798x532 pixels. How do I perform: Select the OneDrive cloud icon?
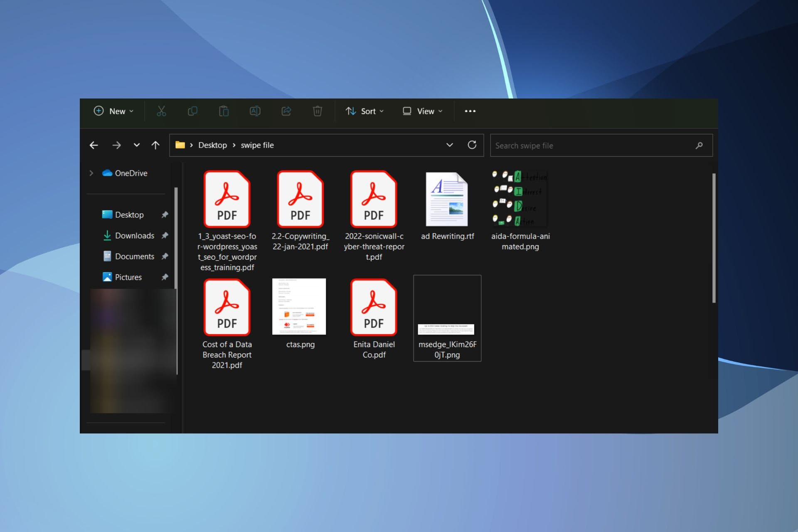[x=107, y=173]
